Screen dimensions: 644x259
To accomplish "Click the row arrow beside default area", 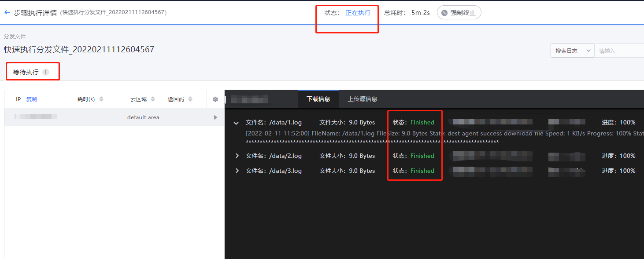I will click(x=215, y=117).
